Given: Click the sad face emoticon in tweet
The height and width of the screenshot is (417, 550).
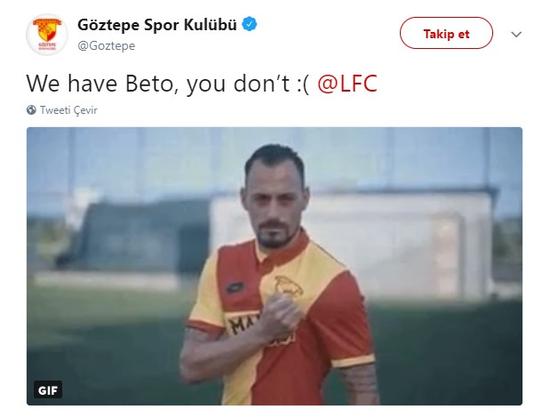Looking at the screenshot, I should tap(303, 84).
